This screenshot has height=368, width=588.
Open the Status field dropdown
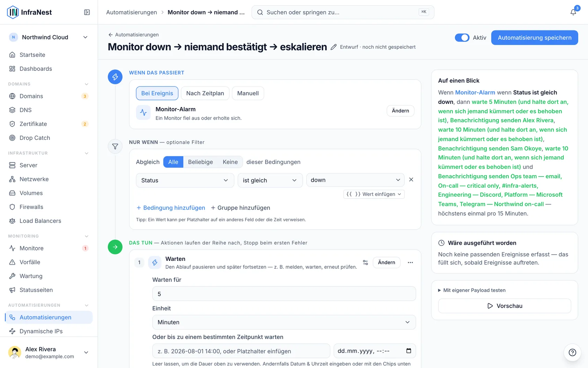[x=185, y=180]
